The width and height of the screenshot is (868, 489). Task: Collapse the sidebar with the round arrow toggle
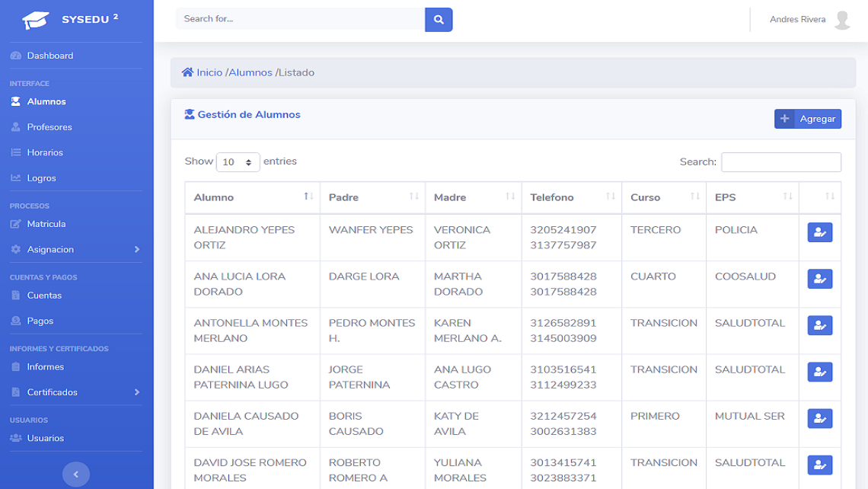point(75,475)
